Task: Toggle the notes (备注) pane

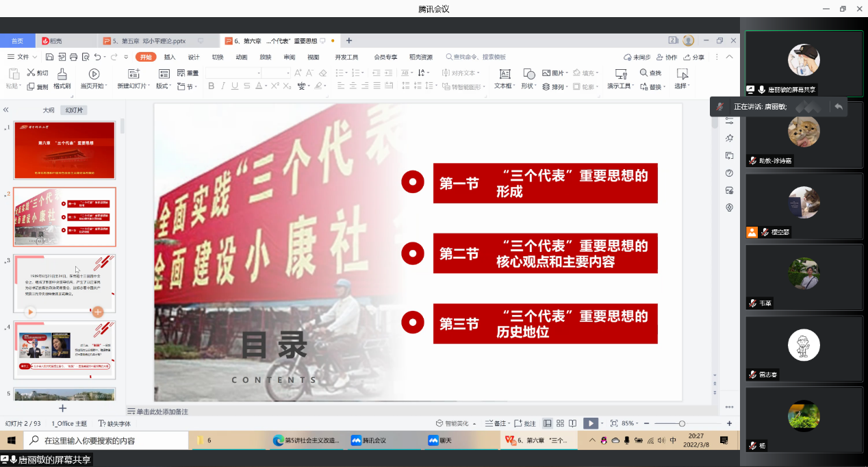Action: click(x=496, y=424)
